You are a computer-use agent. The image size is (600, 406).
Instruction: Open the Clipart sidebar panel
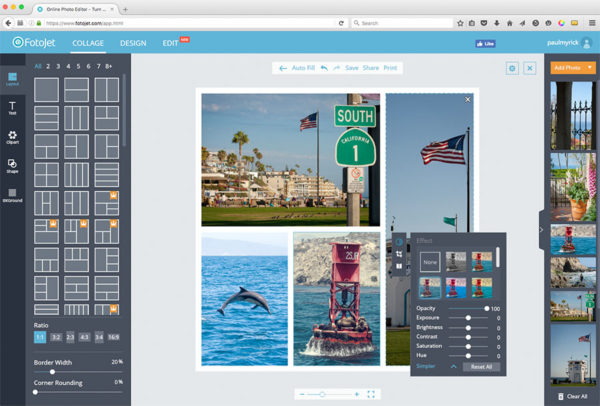(x=12, y=137)
